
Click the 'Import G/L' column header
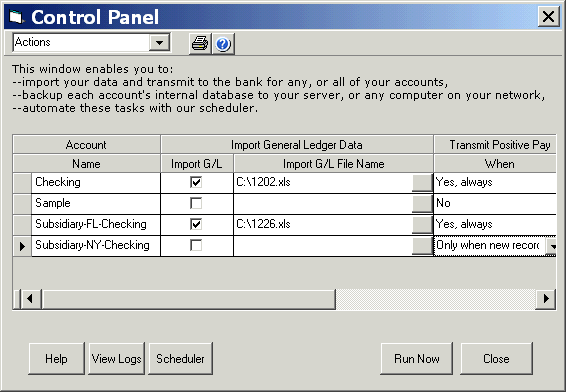[197, 164]
